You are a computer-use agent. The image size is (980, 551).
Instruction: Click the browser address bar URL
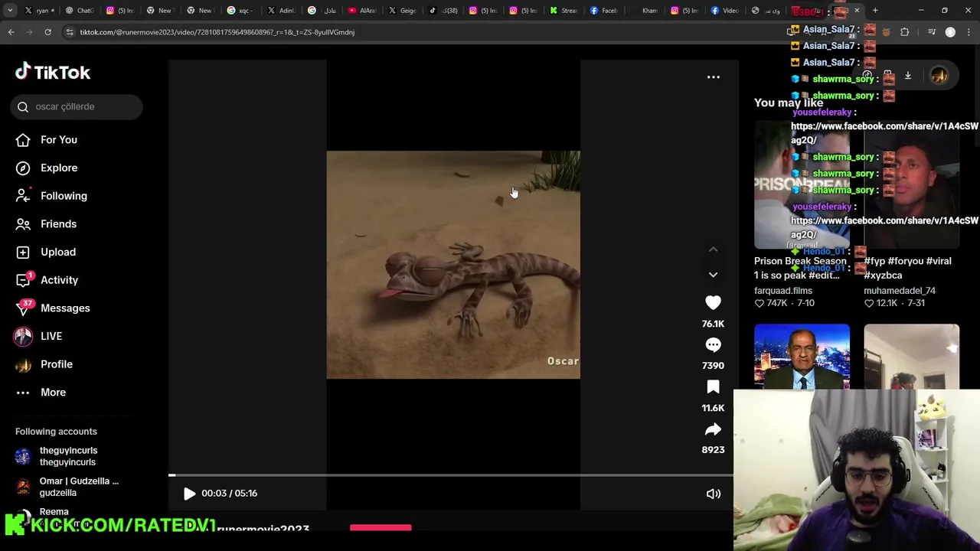point(217,32)
